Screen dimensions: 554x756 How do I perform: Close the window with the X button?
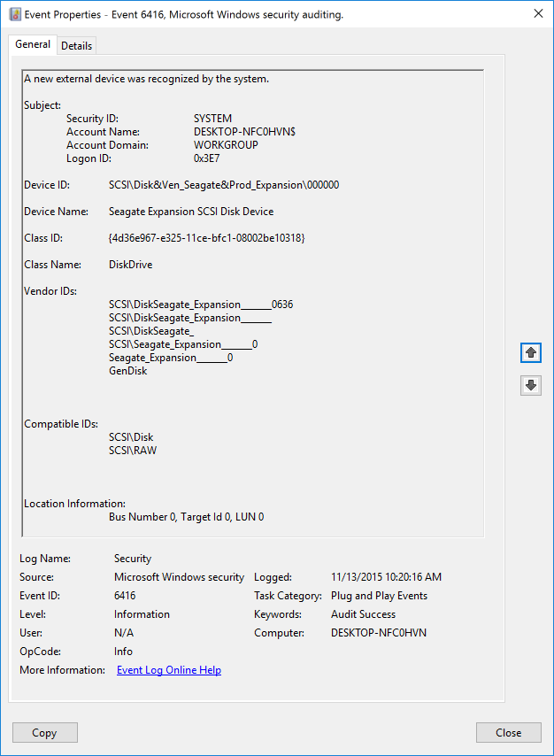(x=538, y=13)
